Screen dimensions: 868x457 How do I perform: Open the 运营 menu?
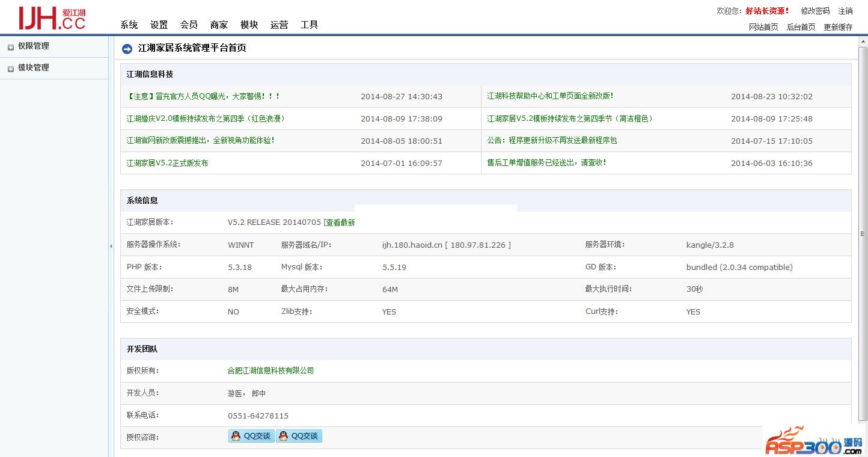279,25
